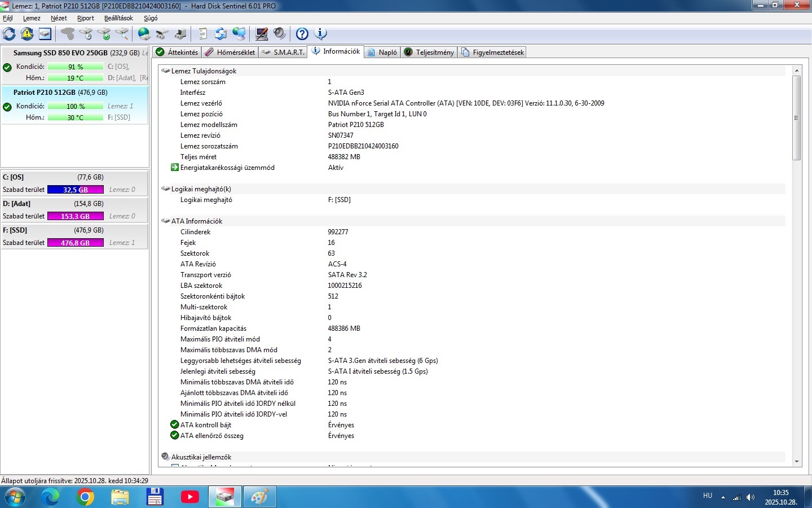
Task: Click green arrow icon beside Energiatakarékossági üzemmód
Action: pos(175,167)
